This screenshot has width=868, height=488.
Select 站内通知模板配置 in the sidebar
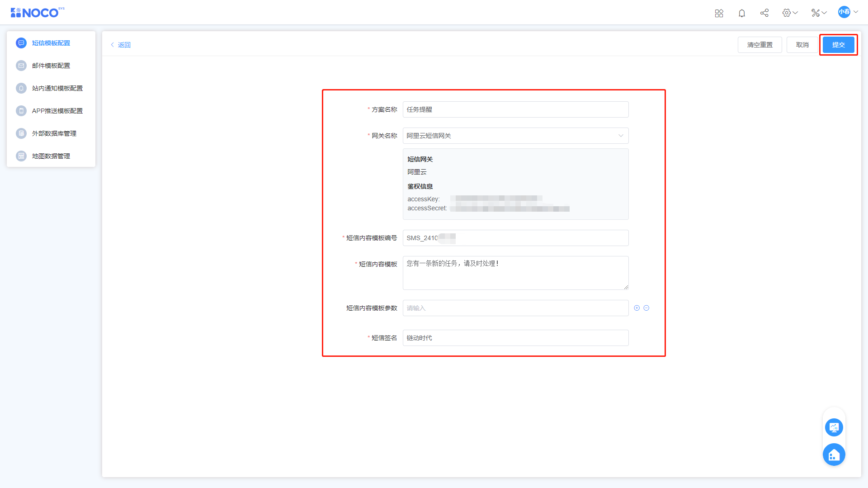point(51,88)
